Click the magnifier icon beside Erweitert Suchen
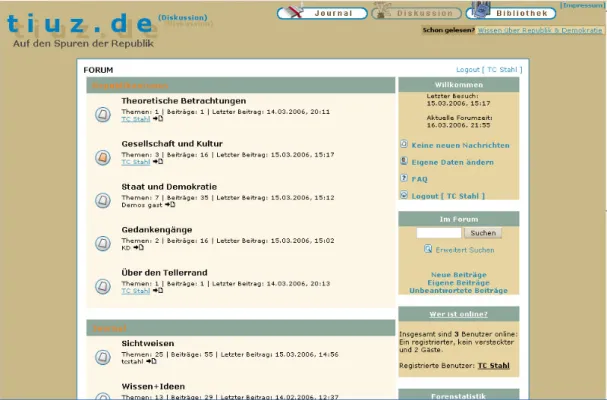 coord(428,249)
